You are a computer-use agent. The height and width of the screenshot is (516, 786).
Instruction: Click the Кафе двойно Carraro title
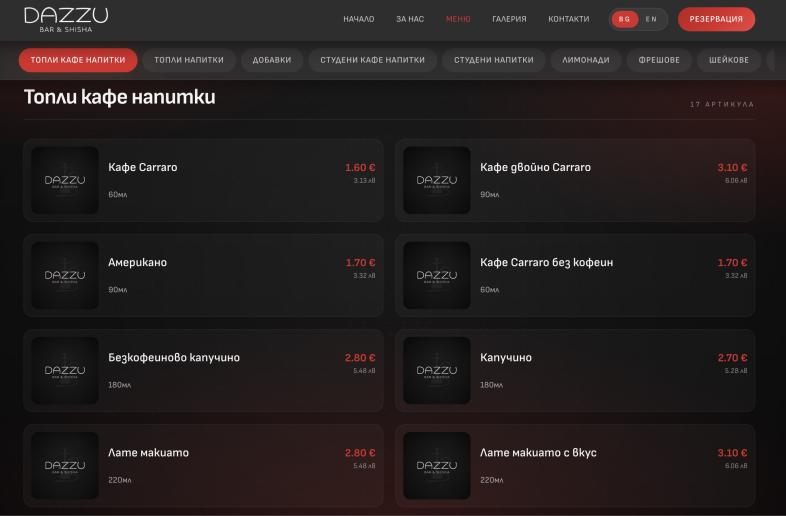coord(535,167)
